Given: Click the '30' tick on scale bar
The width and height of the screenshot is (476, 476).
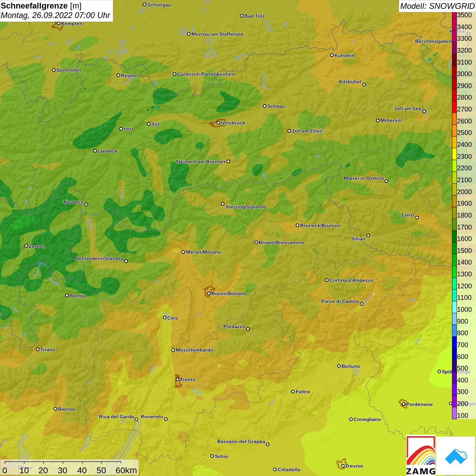Looking at the screenshot, I should click(x=63, y=470).
